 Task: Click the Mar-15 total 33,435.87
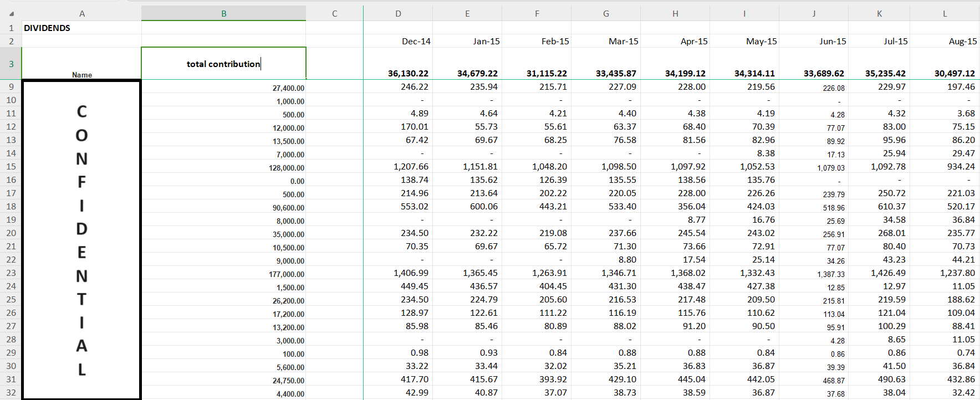(x=606, y=64)
